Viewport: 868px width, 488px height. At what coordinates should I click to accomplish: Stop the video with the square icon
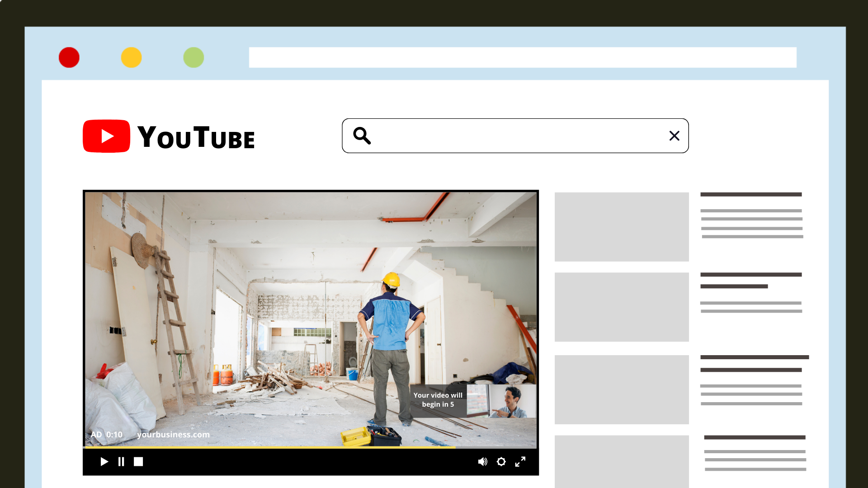pyautogui.click(x=138, y=461)
